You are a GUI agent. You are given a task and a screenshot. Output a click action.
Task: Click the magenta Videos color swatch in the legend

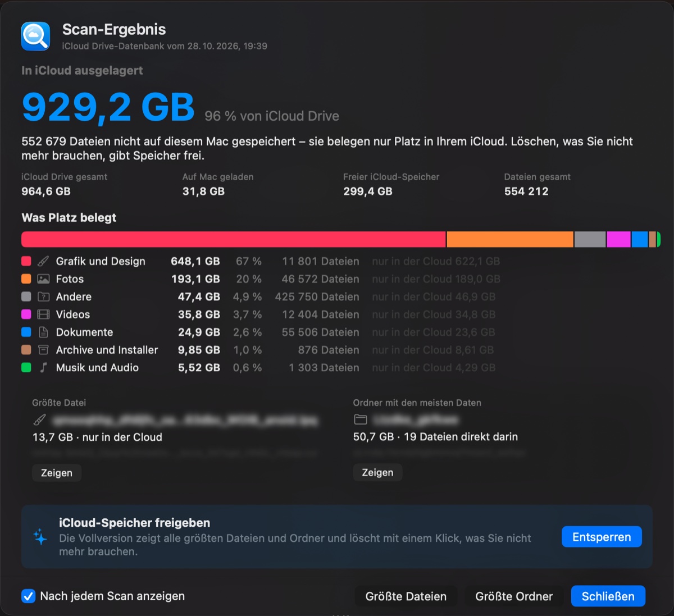[x=26, y=314]
